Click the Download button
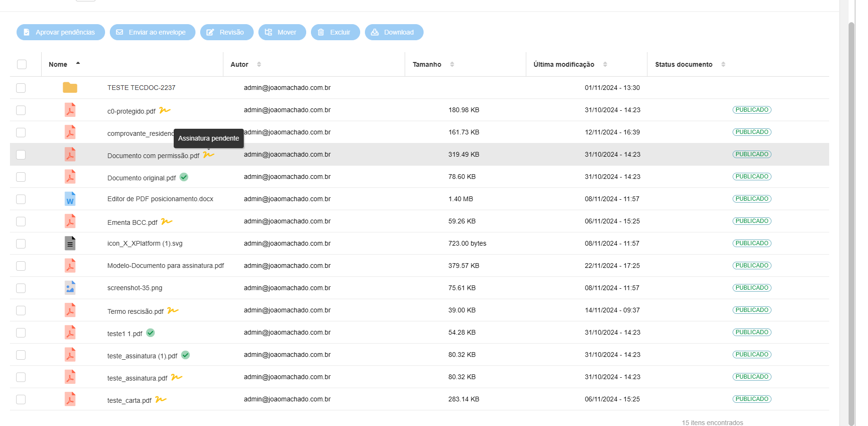 coord(394,32)
